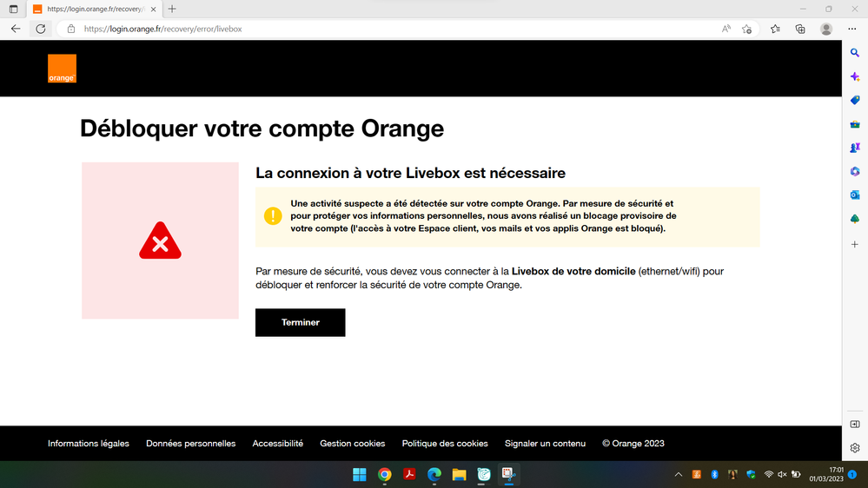Click the Bluetooth tray icon
Screen dimensions: 868x488
click(714, 474)
